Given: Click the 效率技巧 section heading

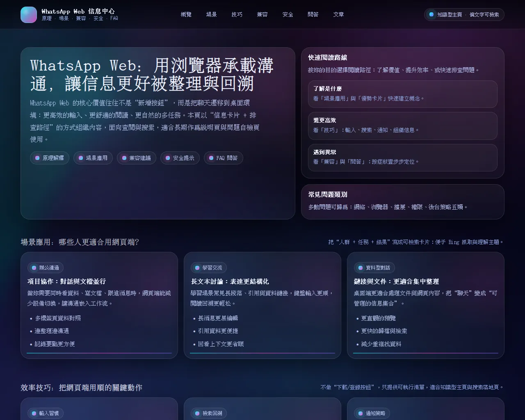Looking at the screenshot, I should coord(82,388).
